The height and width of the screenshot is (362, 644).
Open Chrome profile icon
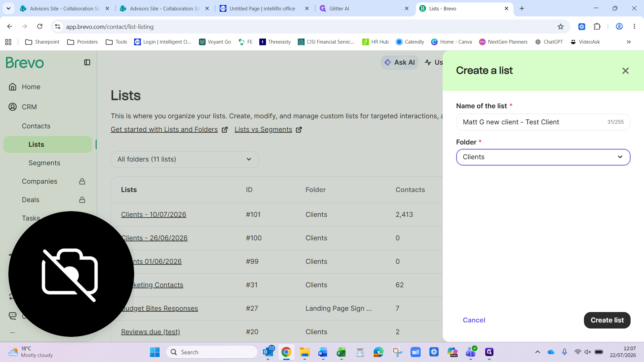[619, 26]
